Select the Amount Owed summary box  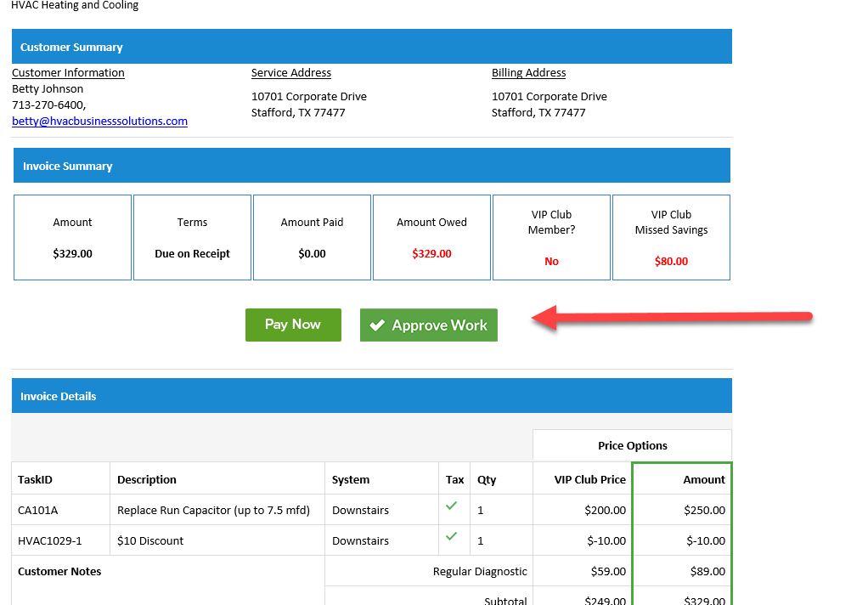coord(431,238)
